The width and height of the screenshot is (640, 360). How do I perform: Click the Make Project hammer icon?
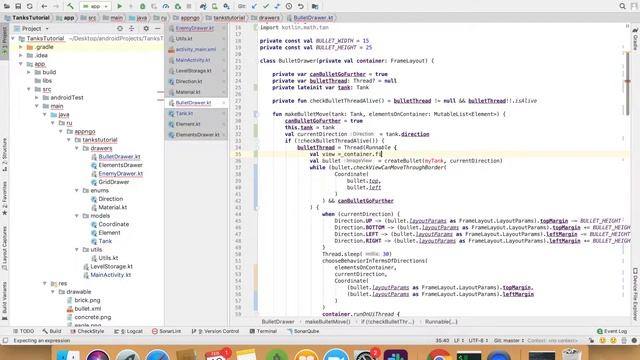point(70,6)
